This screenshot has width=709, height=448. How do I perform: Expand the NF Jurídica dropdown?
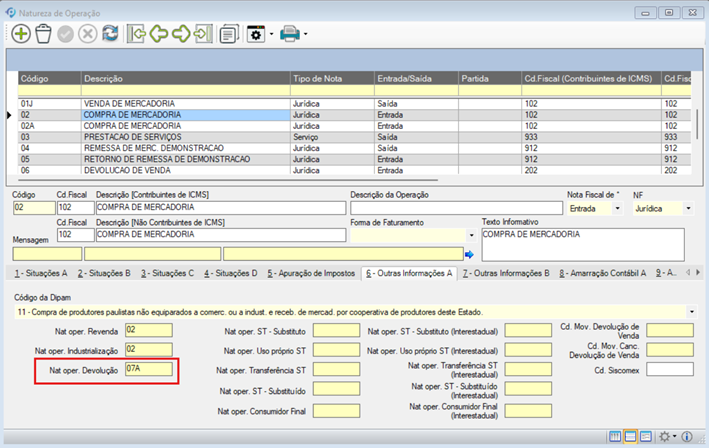(688, 208)
